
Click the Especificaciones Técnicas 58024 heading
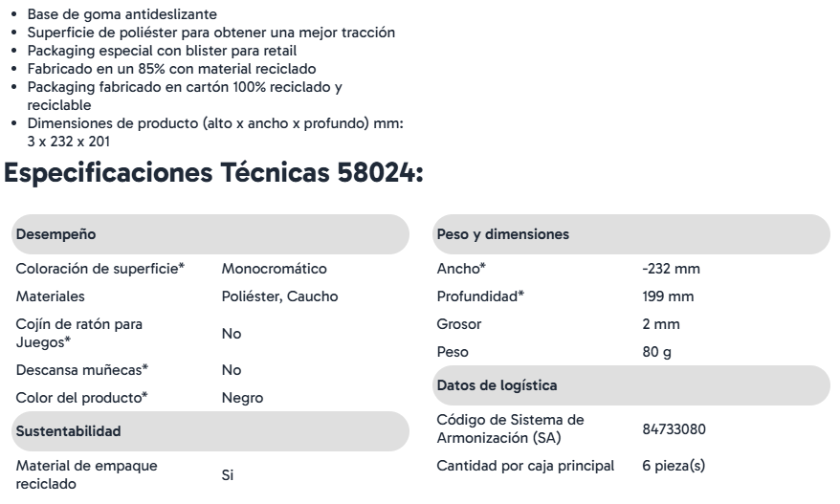coord(213,172)
